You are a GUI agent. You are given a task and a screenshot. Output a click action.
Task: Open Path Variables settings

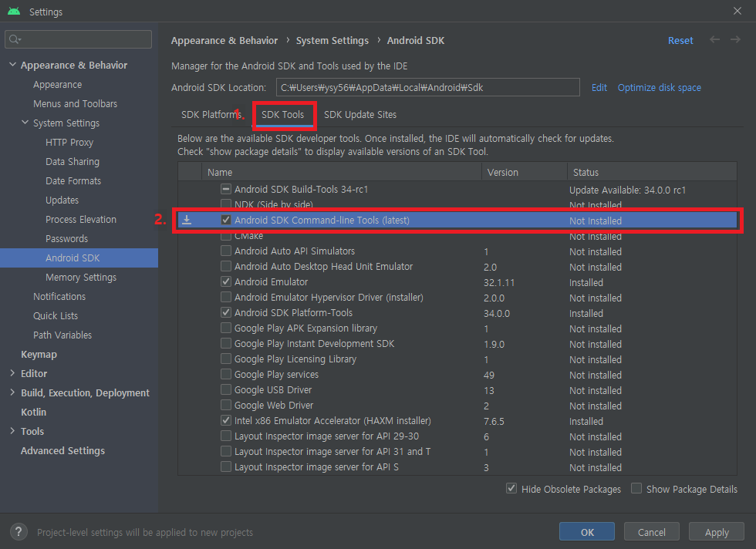(x=62, y=335)
